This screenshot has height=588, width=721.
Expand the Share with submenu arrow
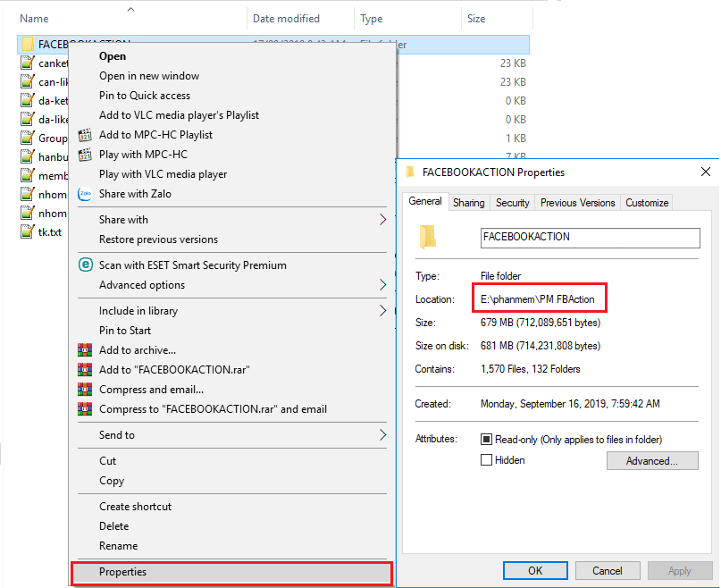(383, 220)
